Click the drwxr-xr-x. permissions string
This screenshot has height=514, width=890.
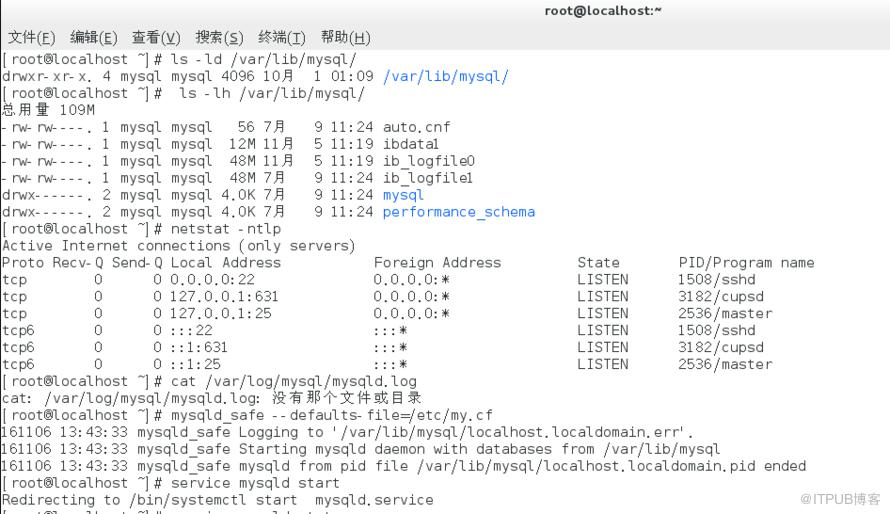(x=47, y=77)
